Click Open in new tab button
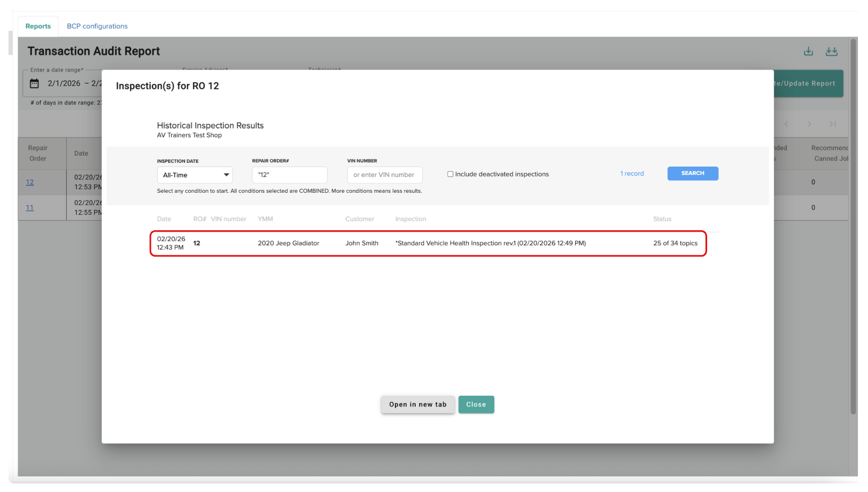868x492 pixels. (x=418, y=404)
